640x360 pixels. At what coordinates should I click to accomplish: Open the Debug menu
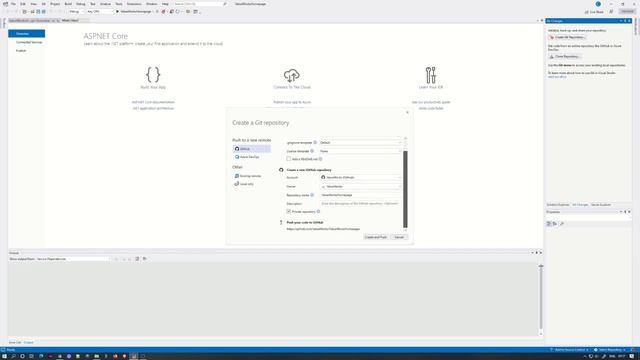click(x=81, y=4)
